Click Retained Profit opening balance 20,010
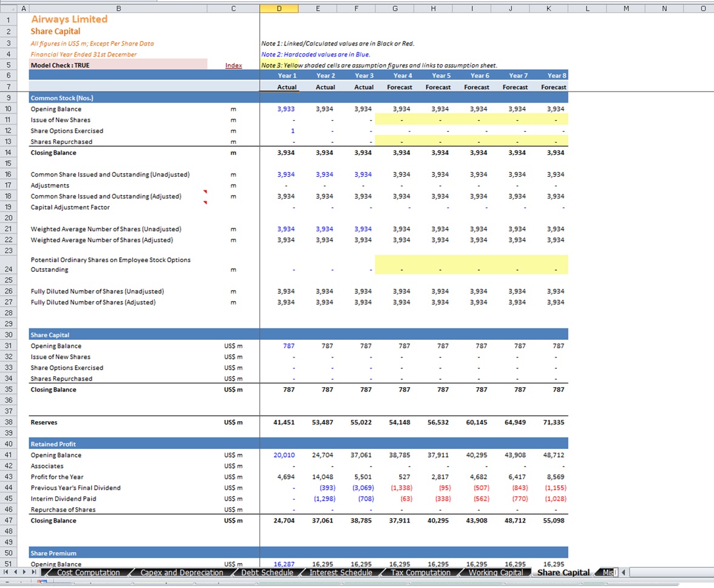The width and height of the screenshot is (714, 588). [284, 455]
